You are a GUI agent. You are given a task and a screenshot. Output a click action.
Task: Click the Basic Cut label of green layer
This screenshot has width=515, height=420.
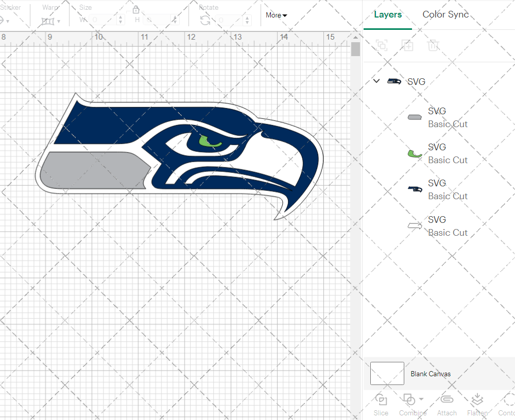(x=448, y=160)
